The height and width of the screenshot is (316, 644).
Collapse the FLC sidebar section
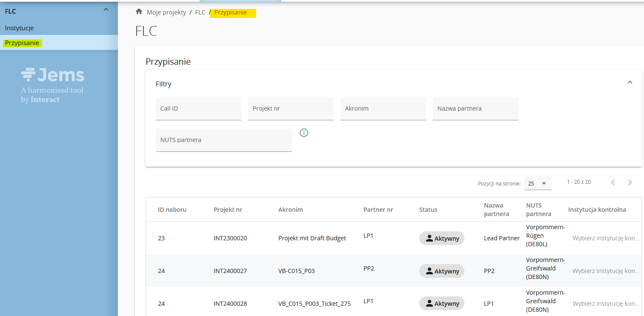pyautogui.click(x=106, y=10)
